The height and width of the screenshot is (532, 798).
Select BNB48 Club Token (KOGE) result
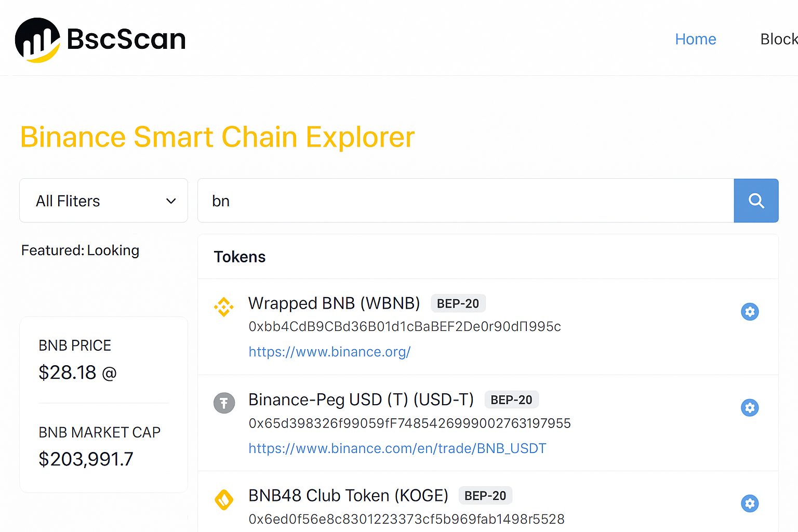(x=348, y=496)
